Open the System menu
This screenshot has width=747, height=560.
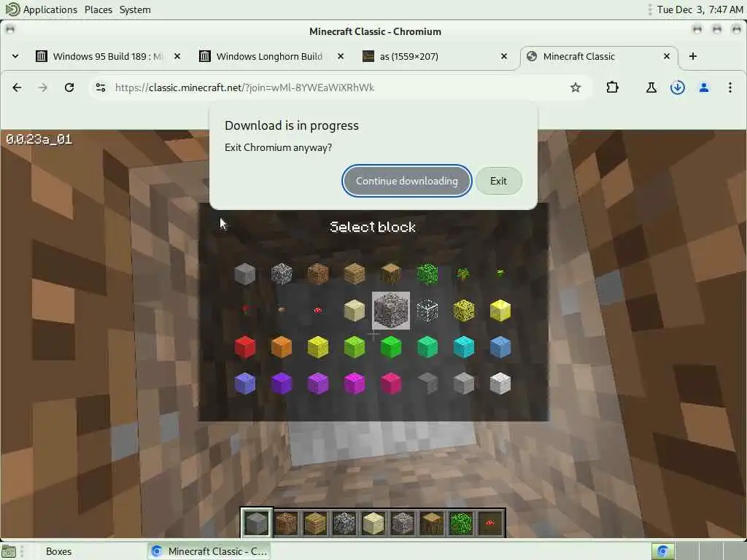135,9
